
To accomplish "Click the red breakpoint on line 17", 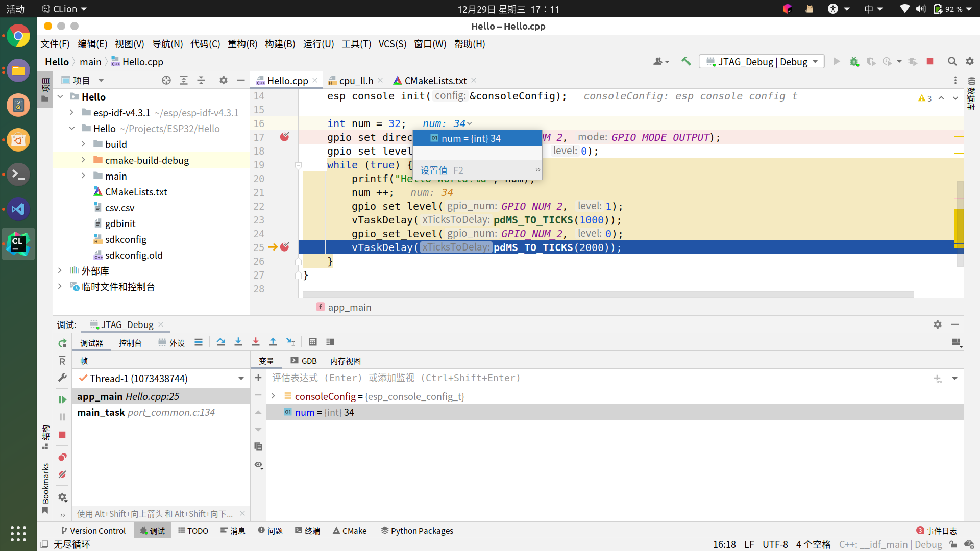I will 285,137.
